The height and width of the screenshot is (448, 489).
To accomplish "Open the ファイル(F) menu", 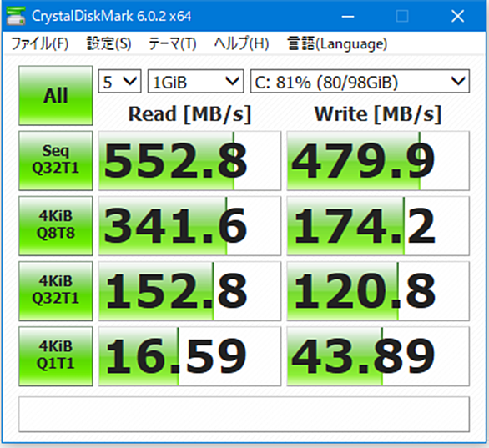I will coord(40,43).
